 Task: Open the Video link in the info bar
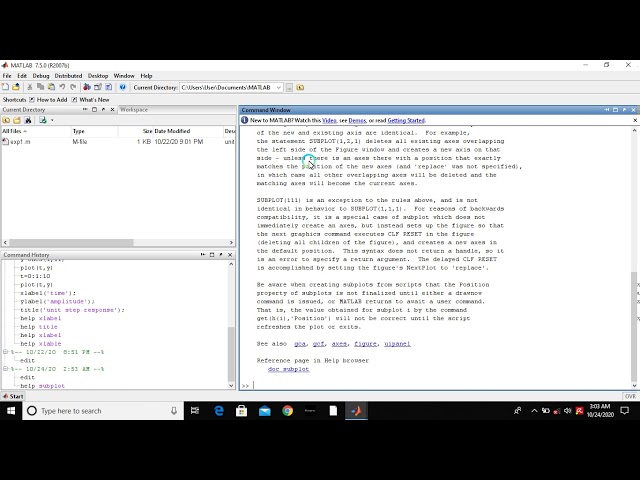click(329, 120)
